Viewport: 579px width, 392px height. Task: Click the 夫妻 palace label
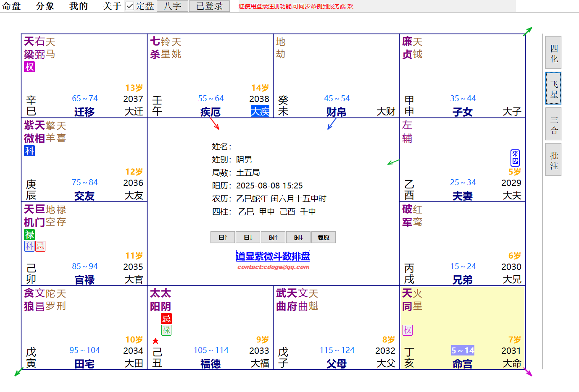pyautogui.click(x=463, y=196)
